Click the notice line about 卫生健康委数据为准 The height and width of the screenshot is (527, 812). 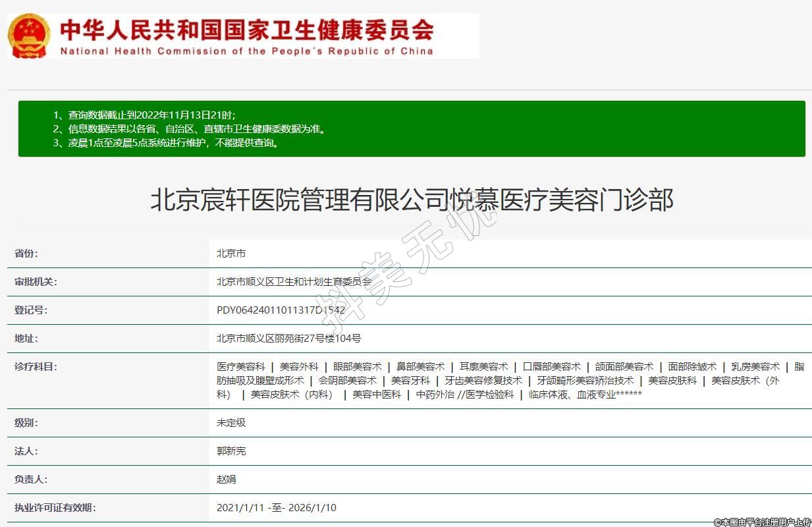coord(189,129)
